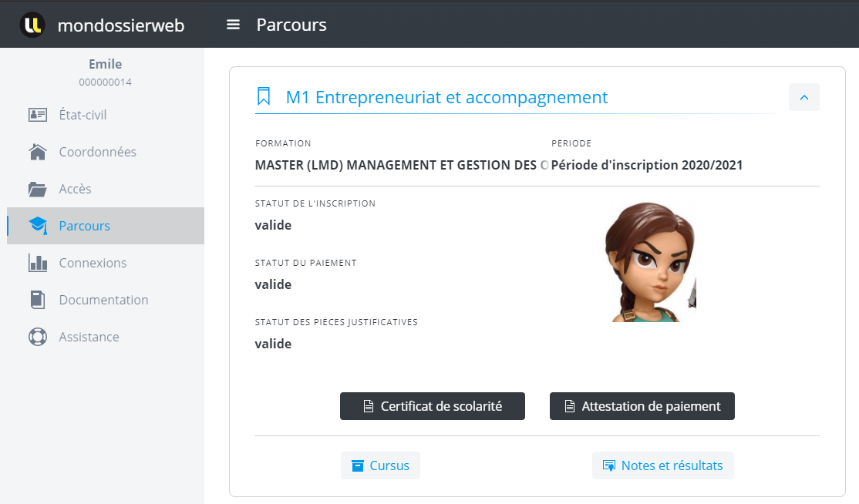Click the État-civil ID card icon

pyautogui.click(x=38, y=115)
